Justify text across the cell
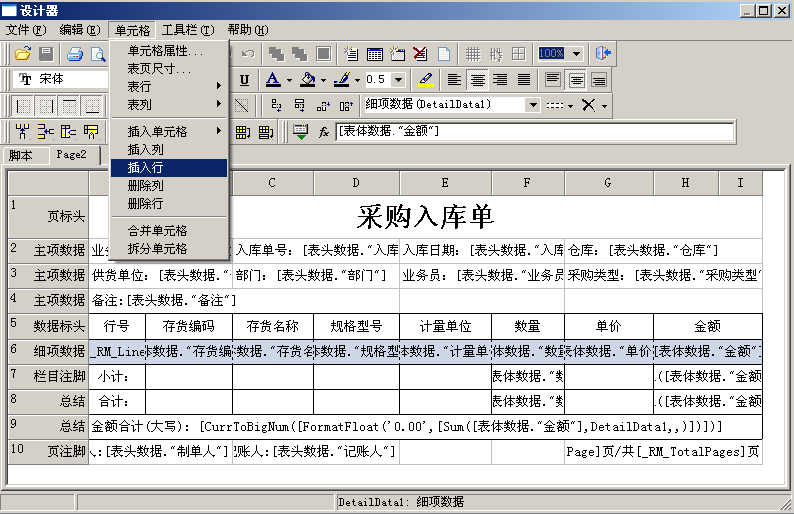 click(x=524, y=80)
